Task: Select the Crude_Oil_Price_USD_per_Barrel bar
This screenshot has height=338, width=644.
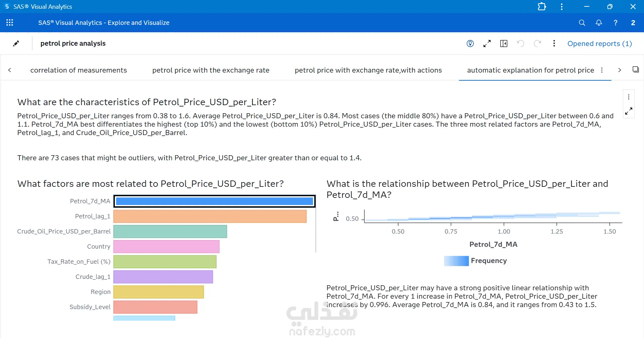Action: (x=170, y=231)
